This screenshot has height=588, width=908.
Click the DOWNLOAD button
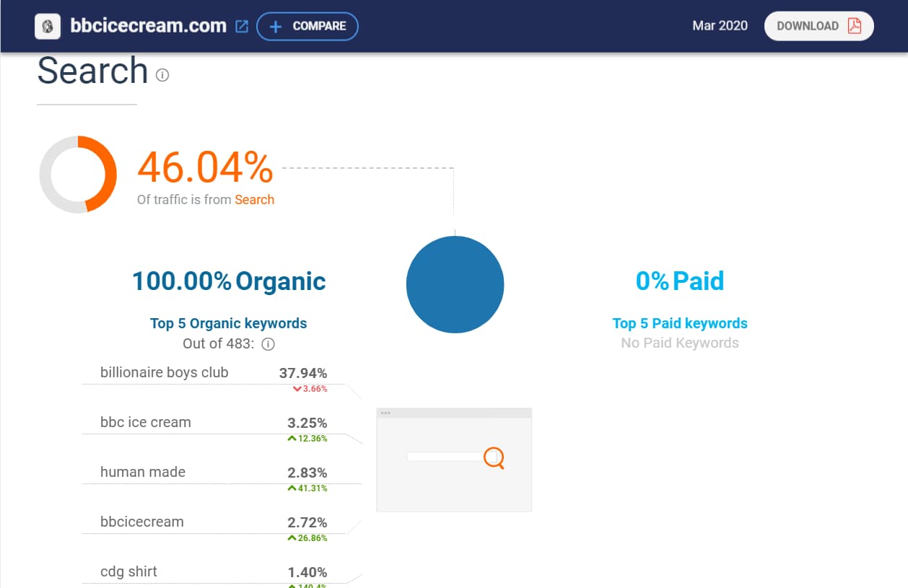819,26
